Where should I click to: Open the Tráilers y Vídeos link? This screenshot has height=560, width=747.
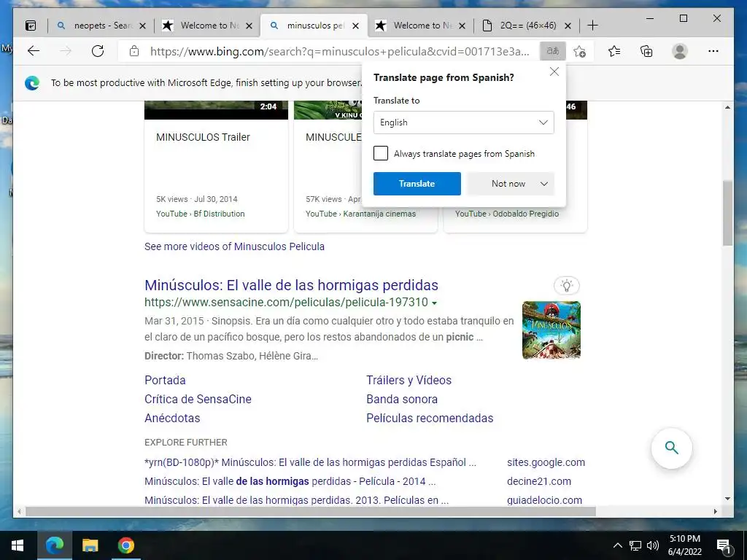tap(409, 380)
